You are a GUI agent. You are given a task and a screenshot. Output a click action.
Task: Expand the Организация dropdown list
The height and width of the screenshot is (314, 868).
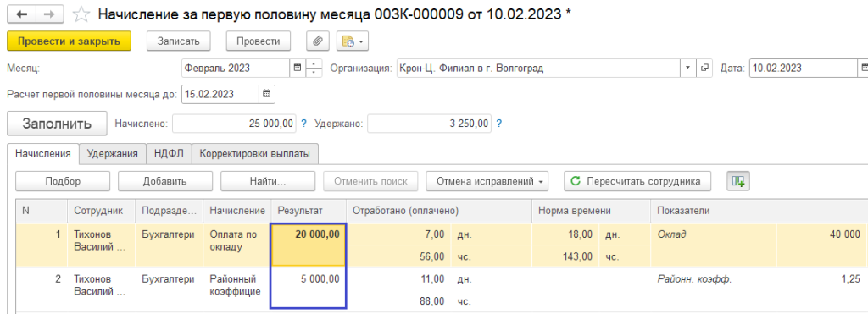688,68
